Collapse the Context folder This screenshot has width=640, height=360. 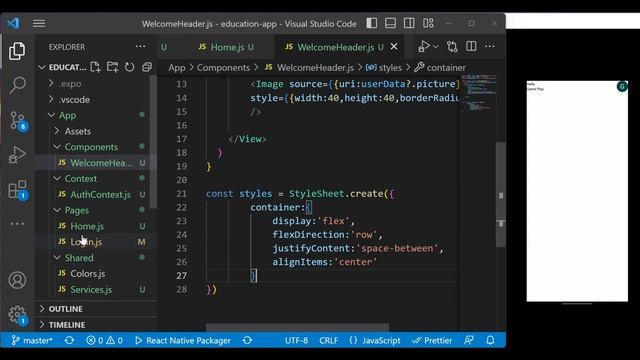point(76,179)
